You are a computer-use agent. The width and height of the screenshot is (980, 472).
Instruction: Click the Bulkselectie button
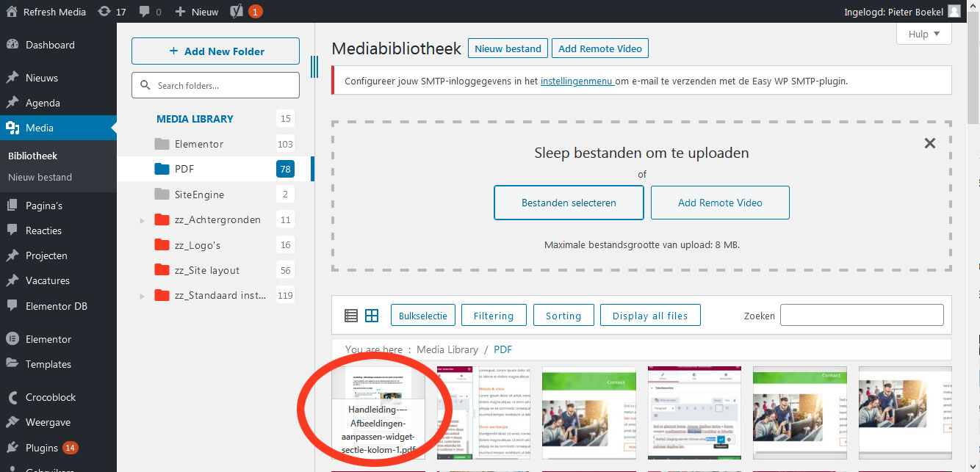pyautogui.click(x=423, y=316)
